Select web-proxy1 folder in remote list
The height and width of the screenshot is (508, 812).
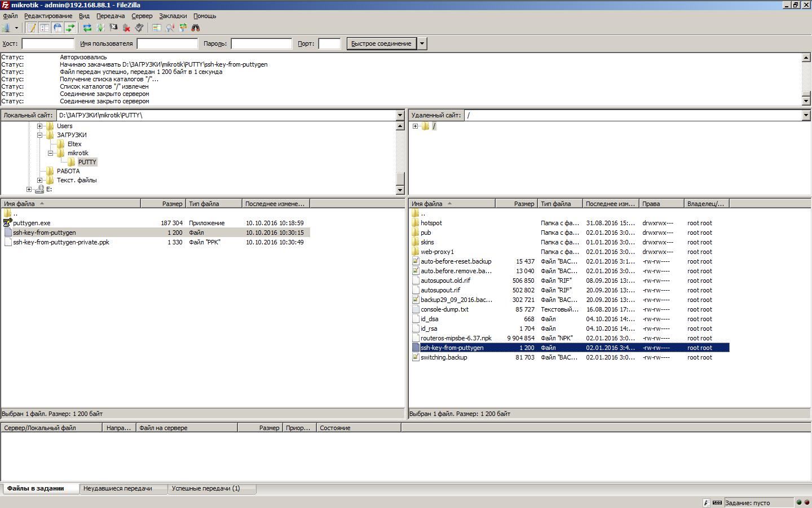(x=437, y=252)
